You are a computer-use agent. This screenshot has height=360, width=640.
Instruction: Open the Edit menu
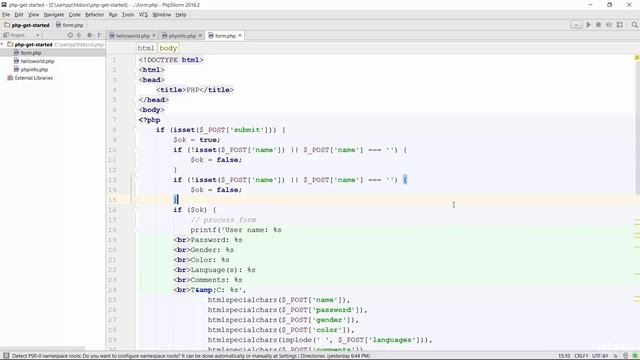(x=19, y=15)
